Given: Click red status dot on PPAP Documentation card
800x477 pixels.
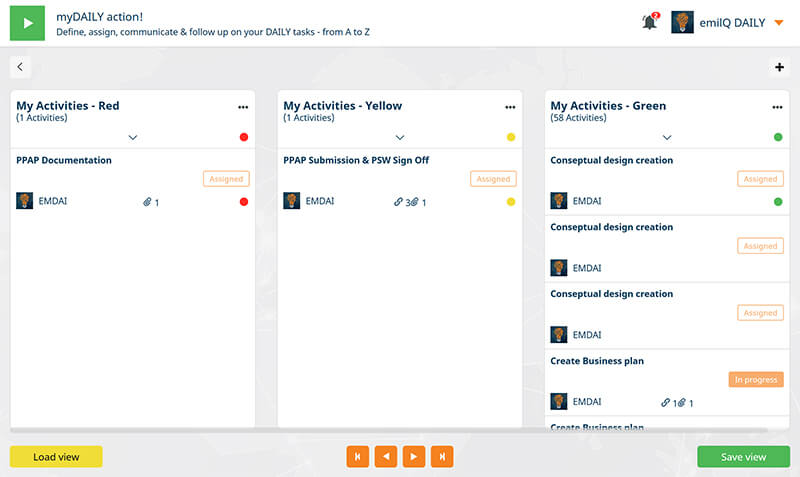Looking at the screenshot, I should tap(244, 202).
